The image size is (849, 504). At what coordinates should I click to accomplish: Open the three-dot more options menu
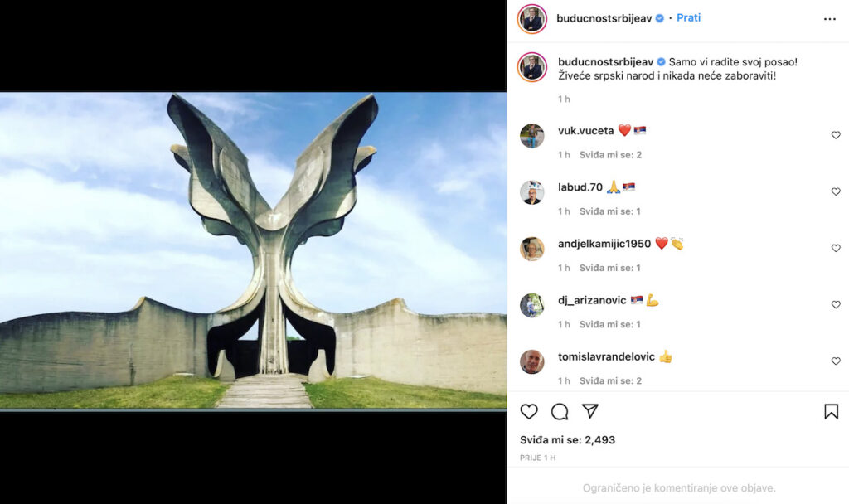click(x=829, y=19)
